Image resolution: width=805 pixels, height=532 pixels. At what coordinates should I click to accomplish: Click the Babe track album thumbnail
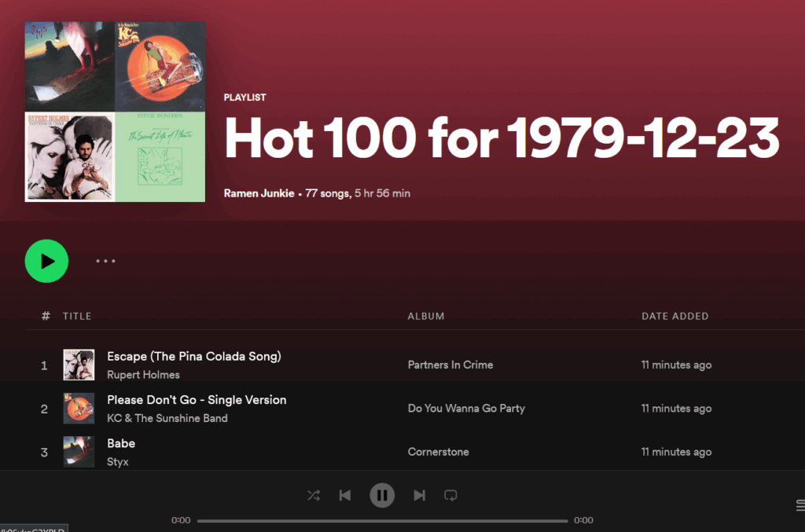click(x=79, y=452)
